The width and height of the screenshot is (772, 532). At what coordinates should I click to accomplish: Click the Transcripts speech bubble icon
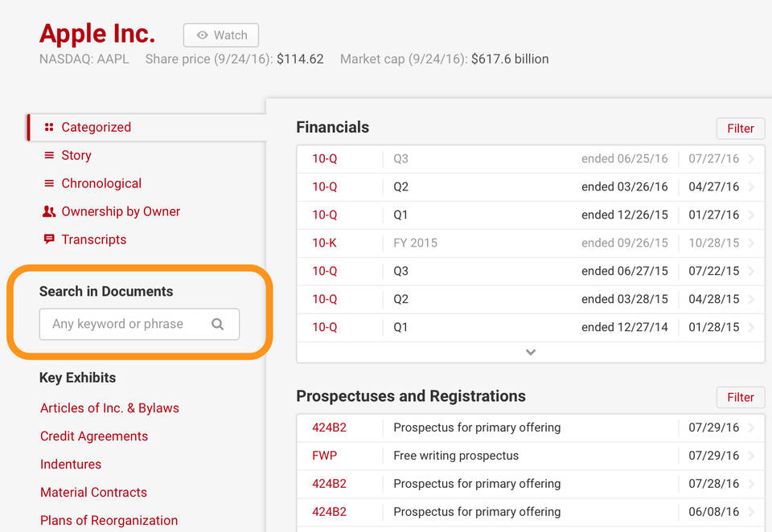click(x=49, y=239)
